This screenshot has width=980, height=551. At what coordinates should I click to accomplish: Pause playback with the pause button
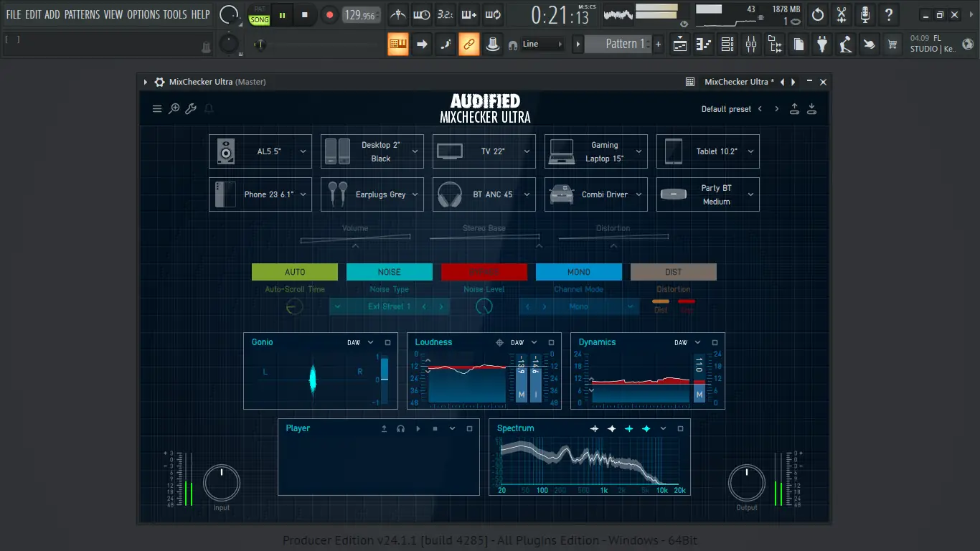click(x=283, y=14)
